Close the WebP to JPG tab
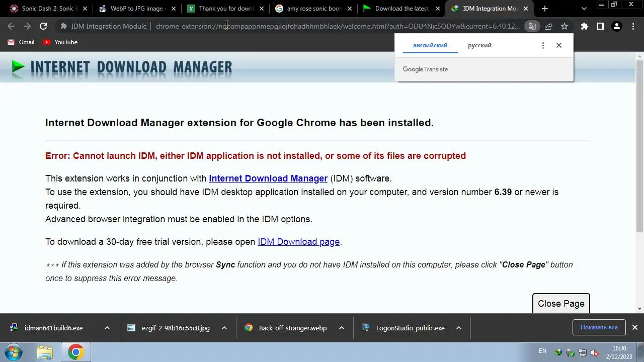Screen dimensions: 644x362 173,9
